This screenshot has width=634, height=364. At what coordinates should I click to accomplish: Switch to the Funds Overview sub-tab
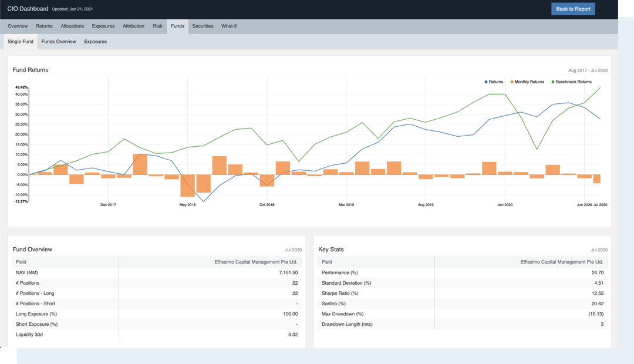point(58,41)
